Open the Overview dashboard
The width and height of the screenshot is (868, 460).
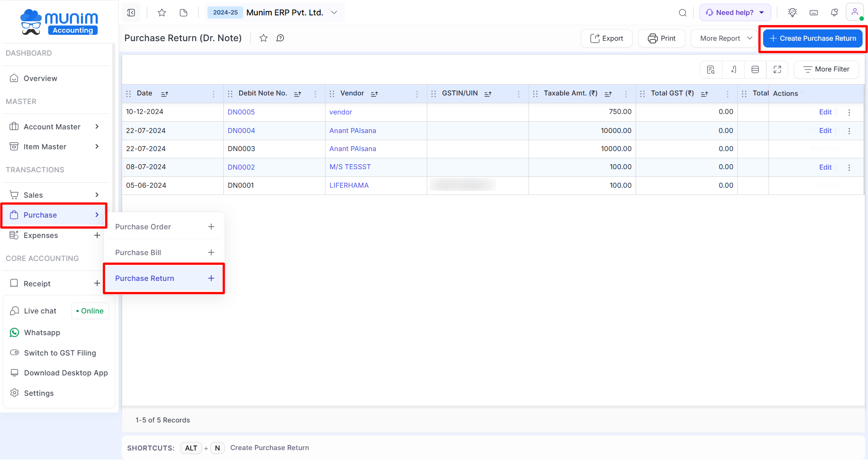click(40, 78)
